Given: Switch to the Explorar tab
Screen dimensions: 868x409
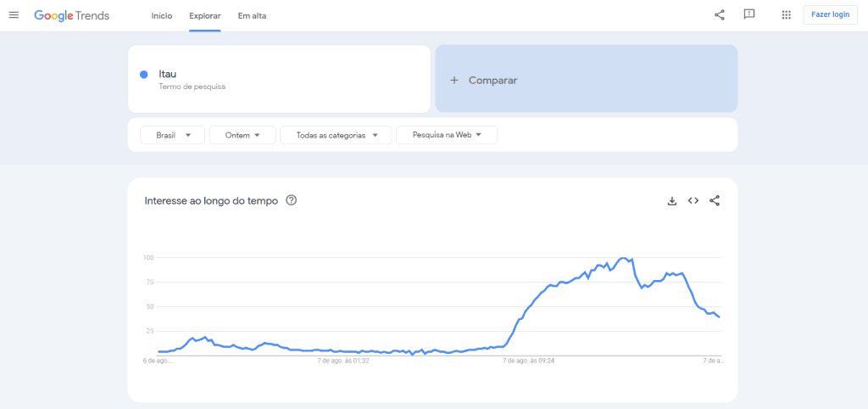Looking at the screenshot, I should click(x=205, y=15).
